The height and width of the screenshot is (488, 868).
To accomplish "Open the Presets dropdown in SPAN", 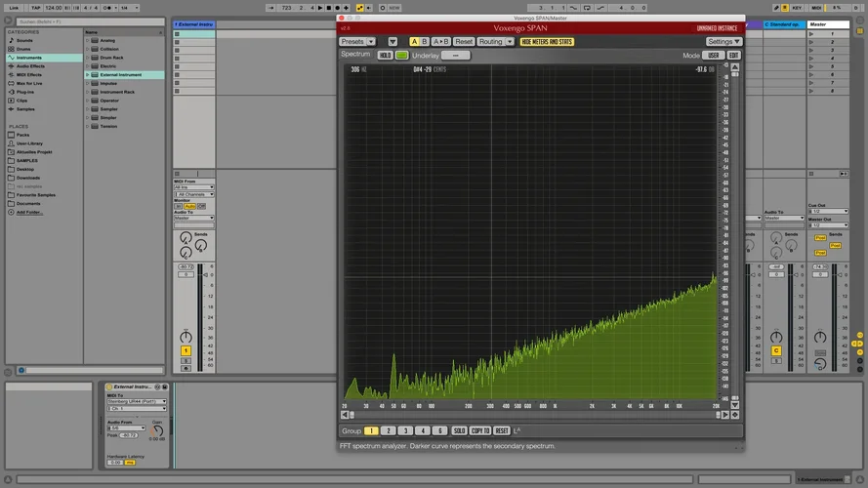I will (x=356, y=42).
